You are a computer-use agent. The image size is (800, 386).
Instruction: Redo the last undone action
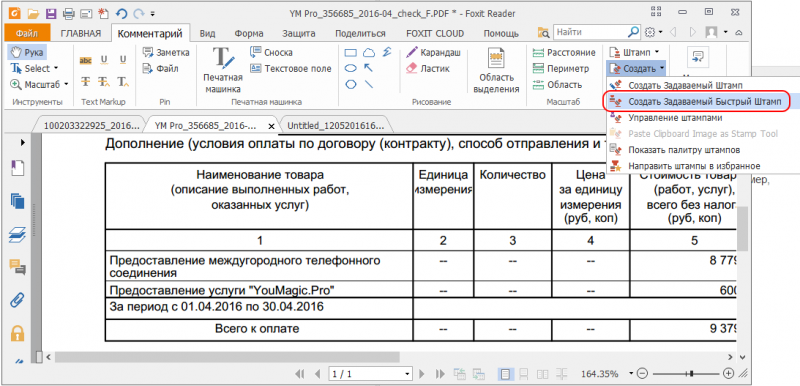pos(138,13)
